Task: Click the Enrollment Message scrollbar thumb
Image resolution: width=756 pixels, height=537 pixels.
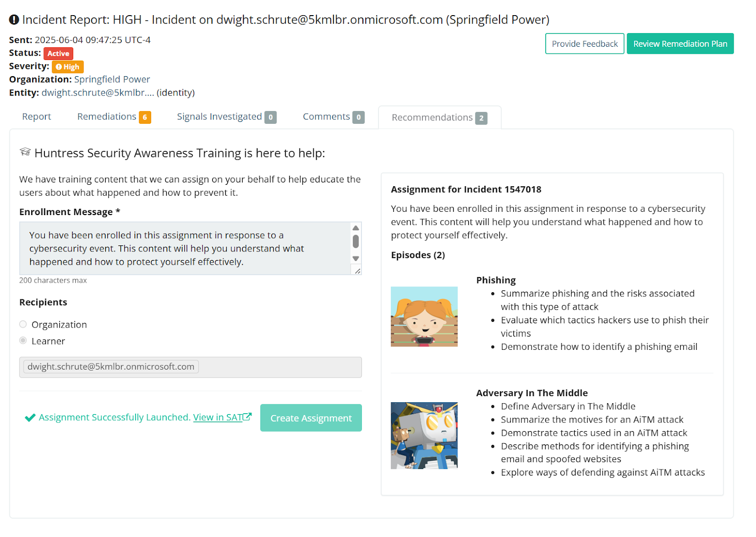Action: pos(356,242)
